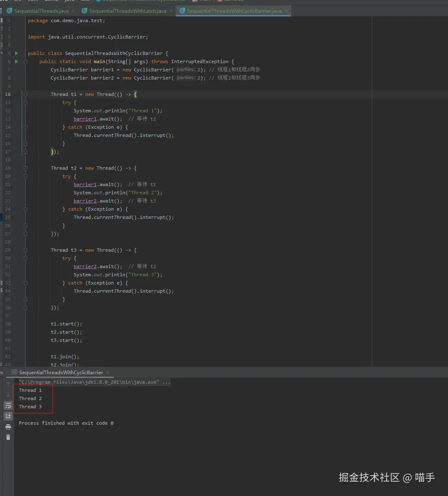Click InterruptedException in main signature

point(200,61)
